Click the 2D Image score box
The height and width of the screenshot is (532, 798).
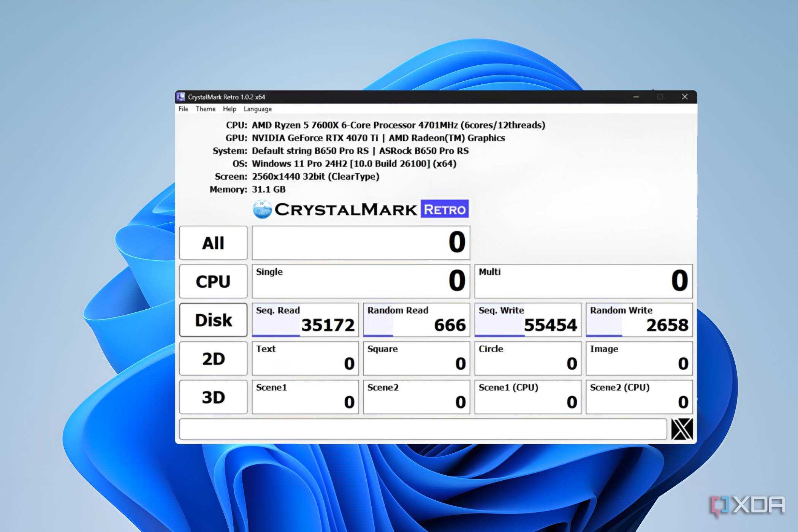(639, 358)
